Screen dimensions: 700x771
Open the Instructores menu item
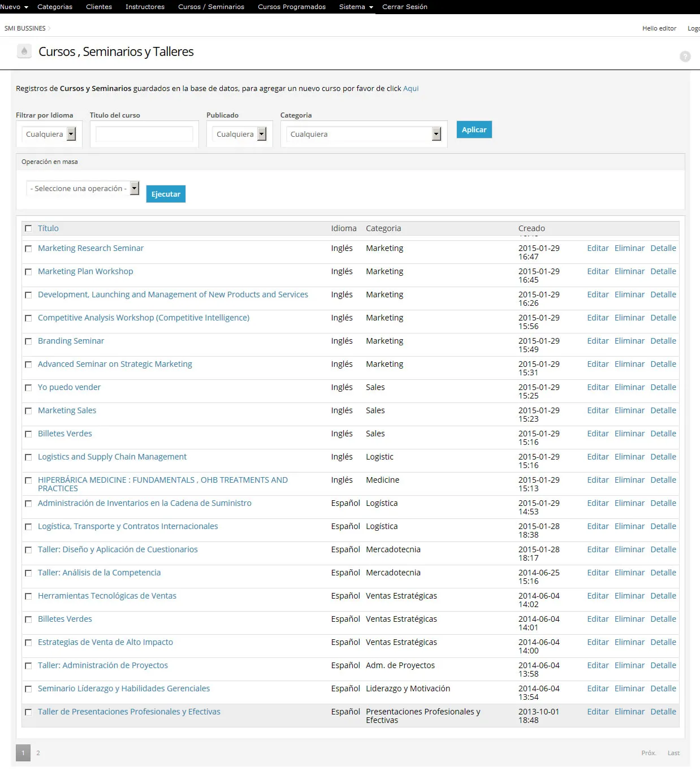[x=145, y=7]
